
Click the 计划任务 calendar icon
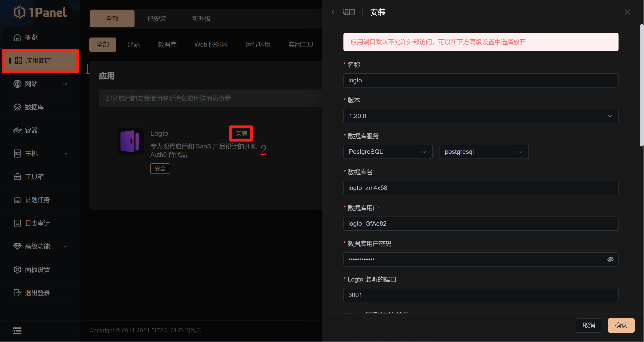tap(17, 200)
